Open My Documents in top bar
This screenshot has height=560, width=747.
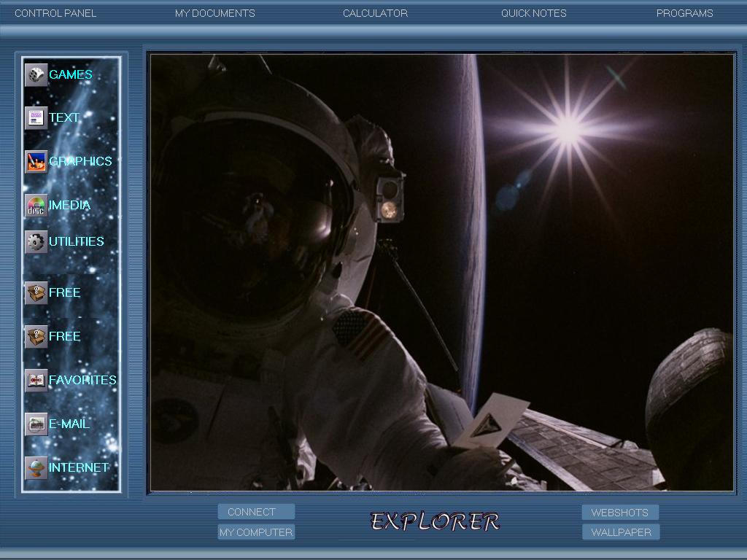[x=215, y=13]
